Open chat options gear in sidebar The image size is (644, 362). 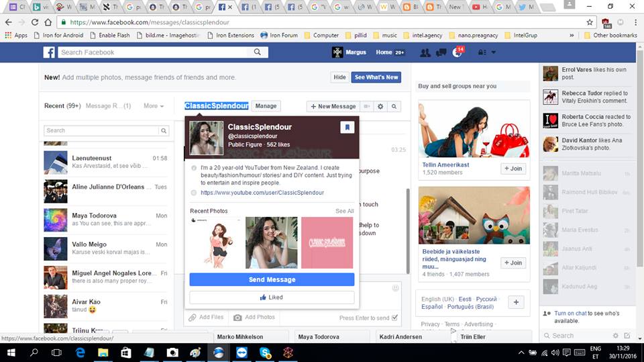615,336
